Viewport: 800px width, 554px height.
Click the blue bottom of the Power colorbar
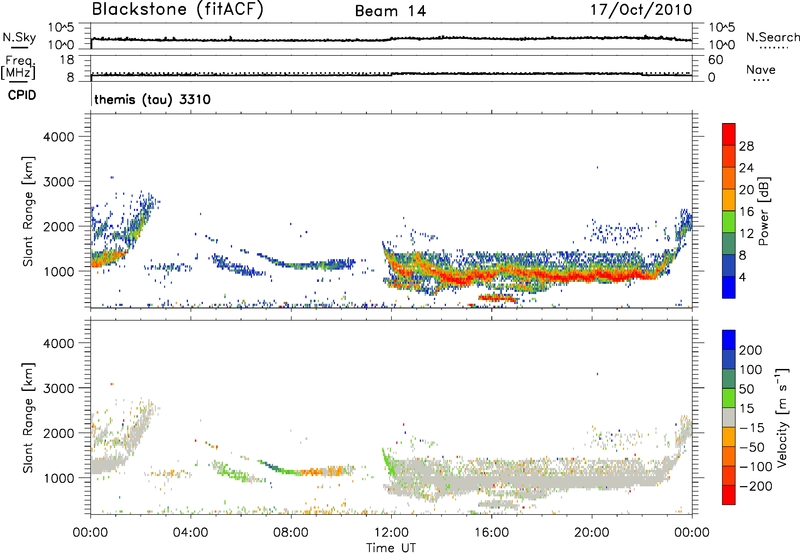coord(729,287)
